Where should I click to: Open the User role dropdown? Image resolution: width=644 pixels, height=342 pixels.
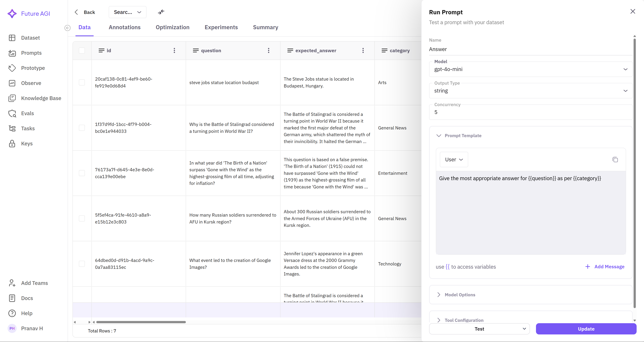(x=454, y=160)
